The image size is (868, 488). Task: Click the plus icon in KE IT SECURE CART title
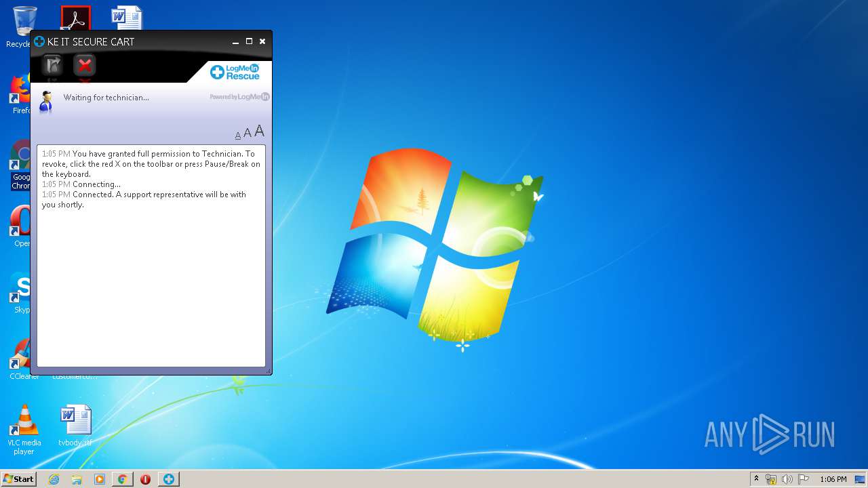point(39,41)
